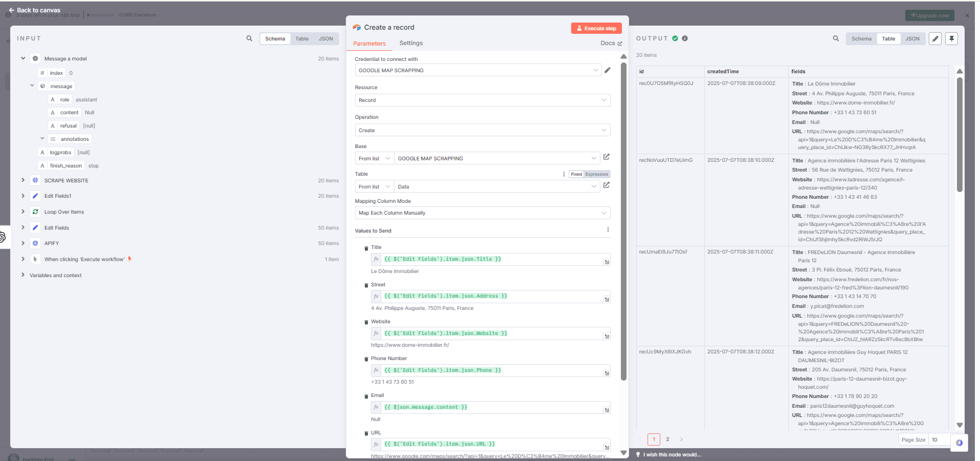Edit the credential with pencil icon
The height and width of the screenshot is (461, 980).
(x=607, y=70)
